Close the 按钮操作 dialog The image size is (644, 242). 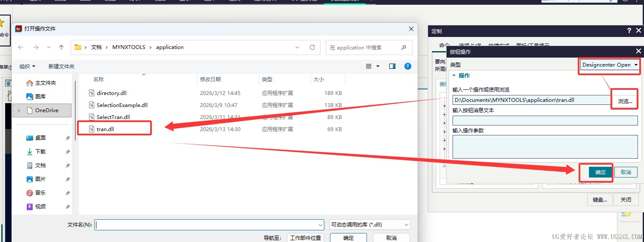[638, 51]
